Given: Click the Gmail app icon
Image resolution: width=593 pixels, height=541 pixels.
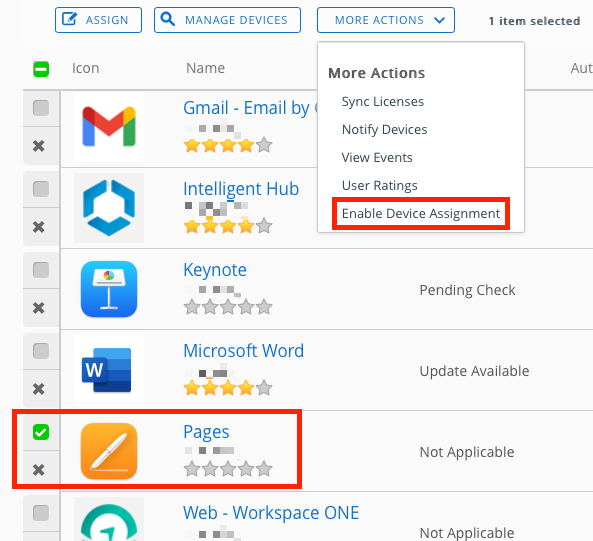Looking at the screenshot, I should coord(109,127).
